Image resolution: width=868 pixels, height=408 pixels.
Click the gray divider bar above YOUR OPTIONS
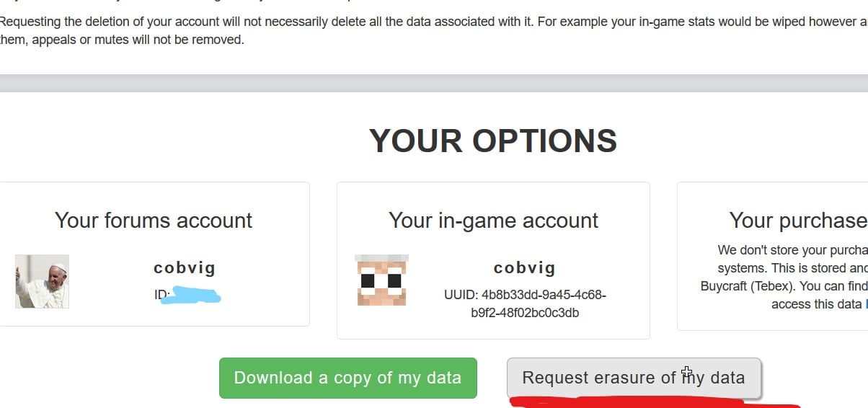tap(434, 83)
